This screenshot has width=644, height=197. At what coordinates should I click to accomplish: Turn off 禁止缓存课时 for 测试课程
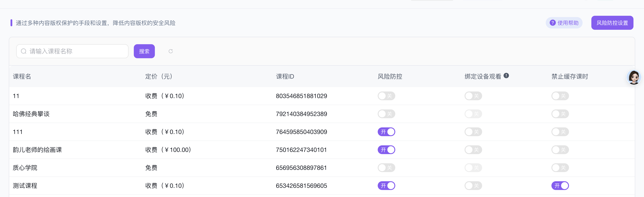coord(560,186)
